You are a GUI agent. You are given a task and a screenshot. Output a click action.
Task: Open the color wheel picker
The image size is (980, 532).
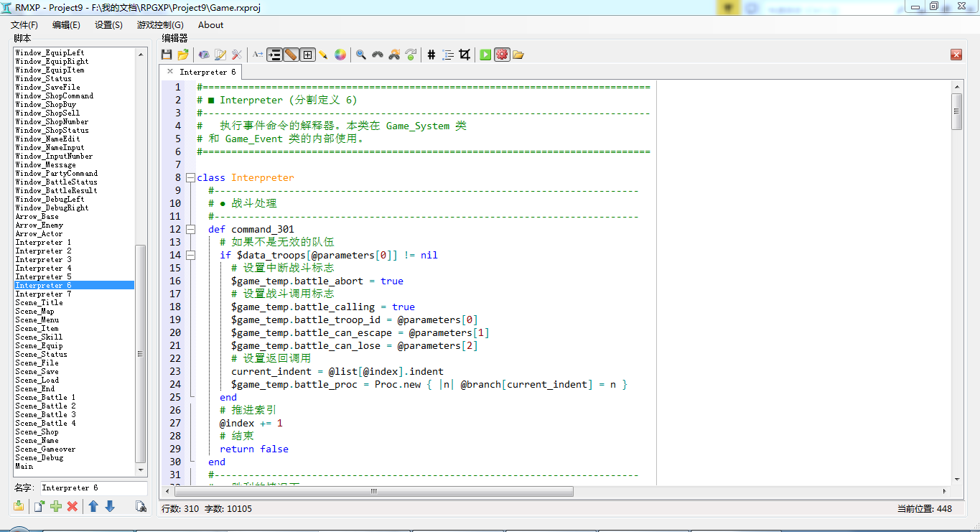tap(340, 55)
